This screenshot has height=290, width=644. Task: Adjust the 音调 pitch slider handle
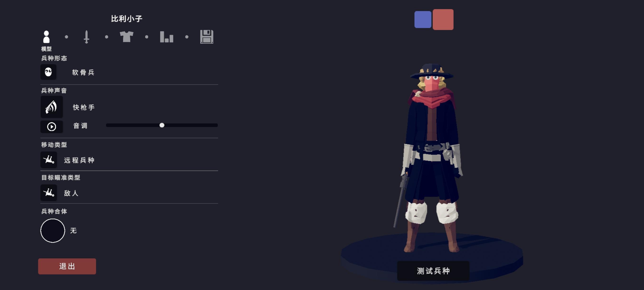click(x=162, y=125)
